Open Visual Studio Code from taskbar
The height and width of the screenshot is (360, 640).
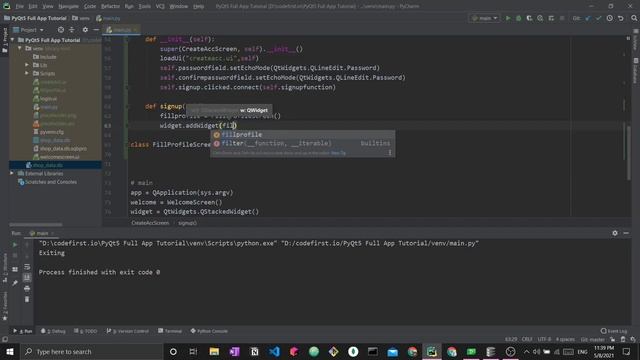coord(274,351)
